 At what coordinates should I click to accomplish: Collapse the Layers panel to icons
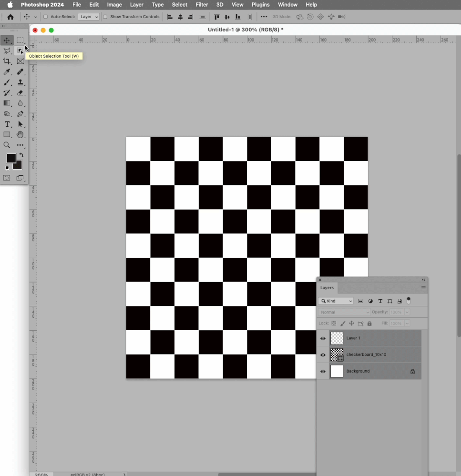pyautogui.click(x=423, y=280)
